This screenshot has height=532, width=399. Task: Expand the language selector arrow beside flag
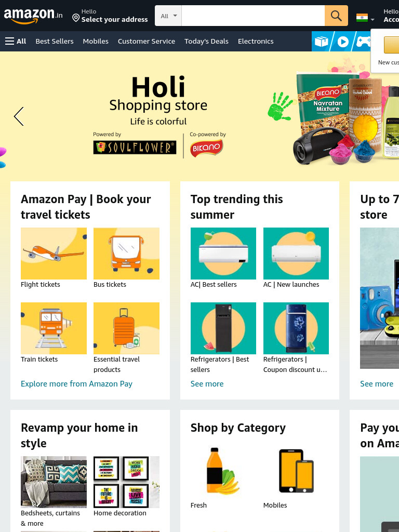[x=373, y=19]
